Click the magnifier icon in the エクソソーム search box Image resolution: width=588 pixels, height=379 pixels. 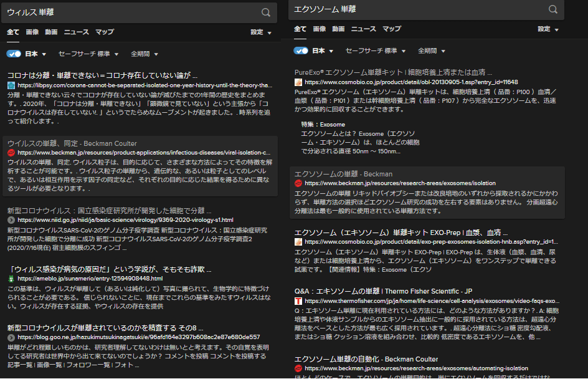[x=552, y=9]
